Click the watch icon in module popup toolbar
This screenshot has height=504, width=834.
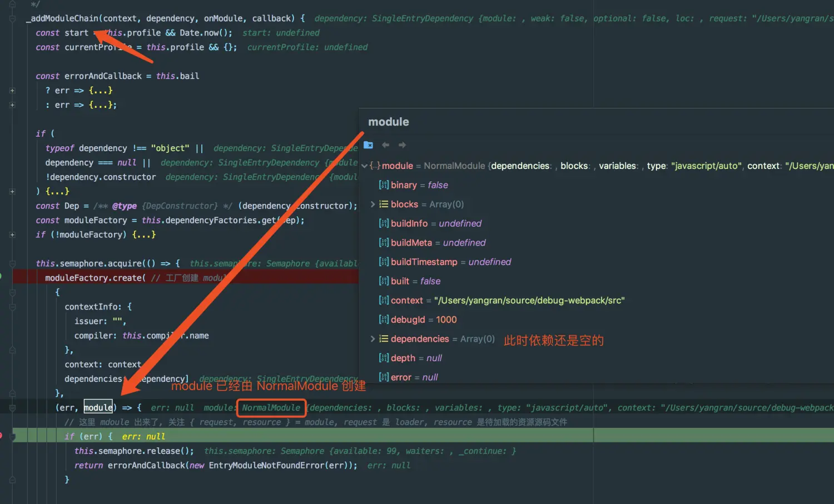click(x=368, y=145)
